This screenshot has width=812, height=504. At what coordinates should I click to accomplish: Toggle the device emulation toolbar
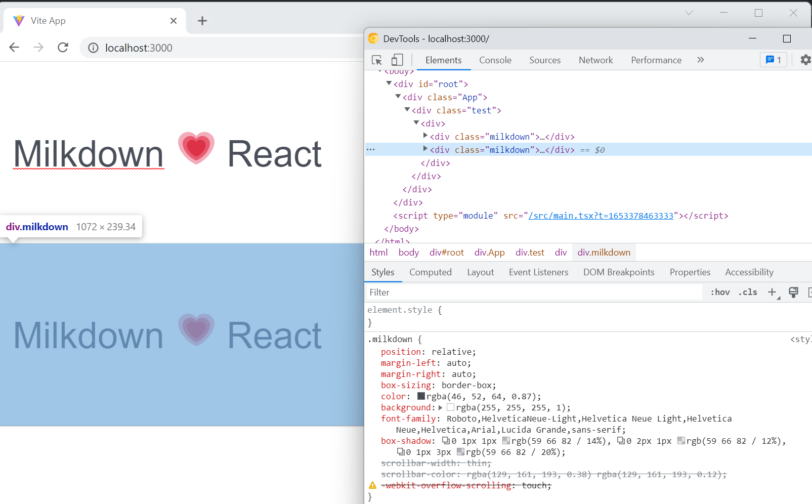pos(397,60)
